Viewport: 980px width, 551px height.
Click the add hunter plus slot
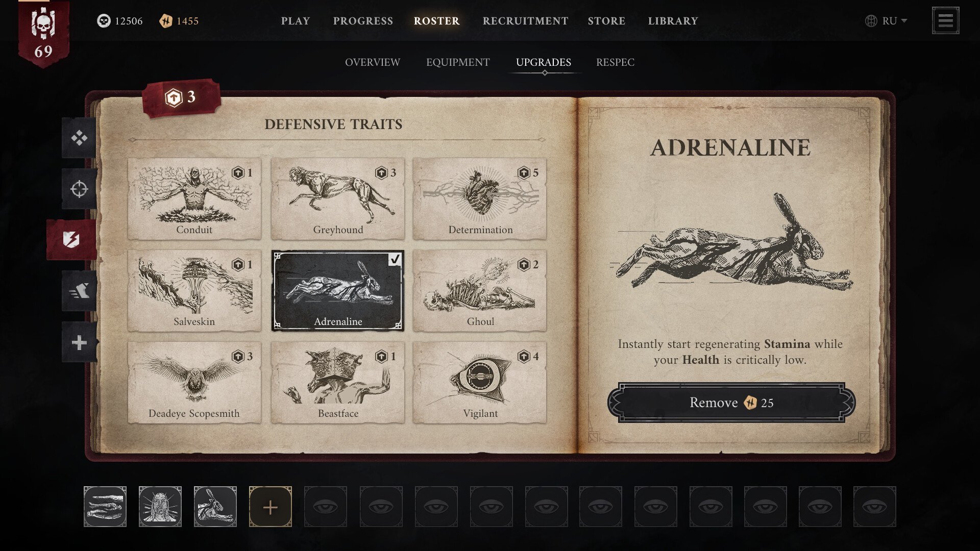click(271, 507)
